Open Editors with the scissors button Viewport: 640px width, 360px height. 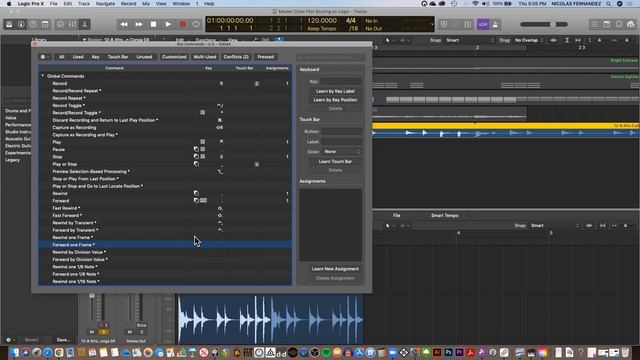(84, 24)
